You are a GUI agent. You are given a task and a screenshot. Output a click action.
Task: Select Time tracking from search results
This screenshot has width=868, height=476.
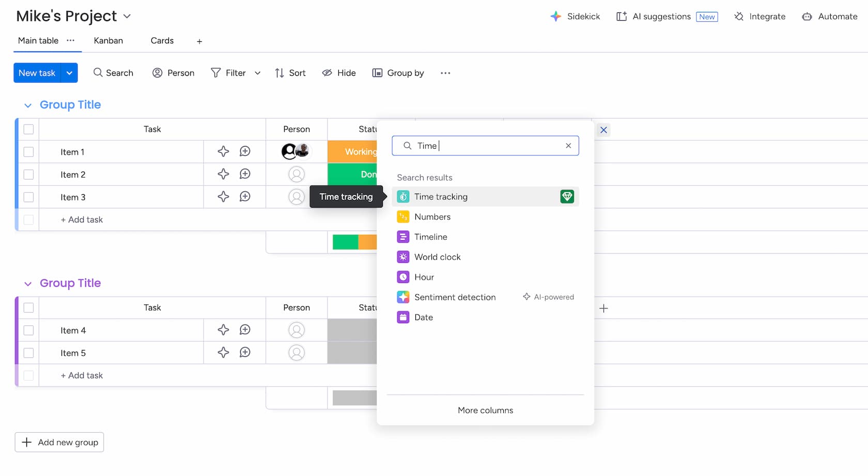coord(441,196)
